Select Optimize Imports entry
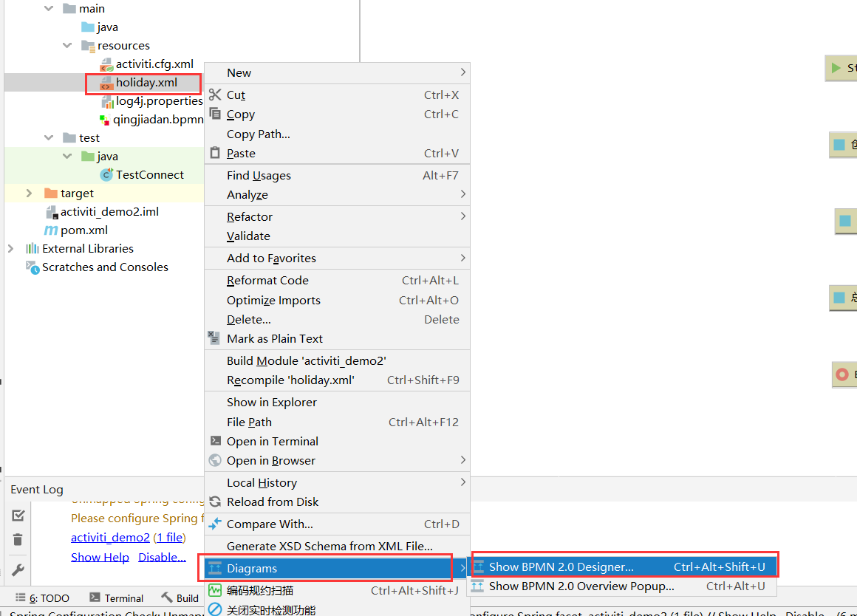This screenshot has width=857, height=616. pyautogui.click(x=337, y=300)
